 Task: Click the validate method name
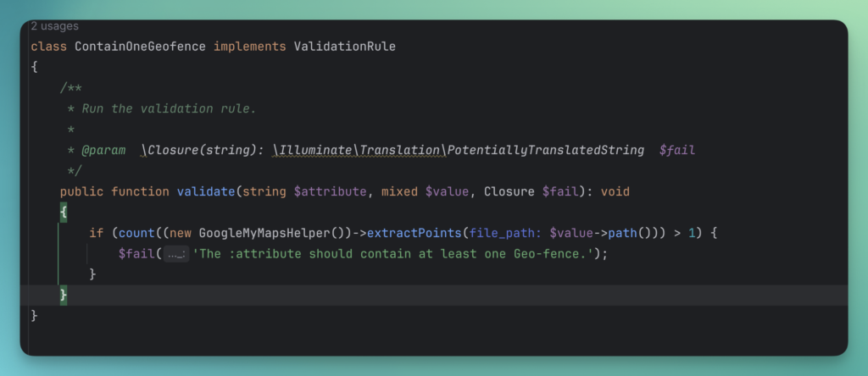pos(206,191)
